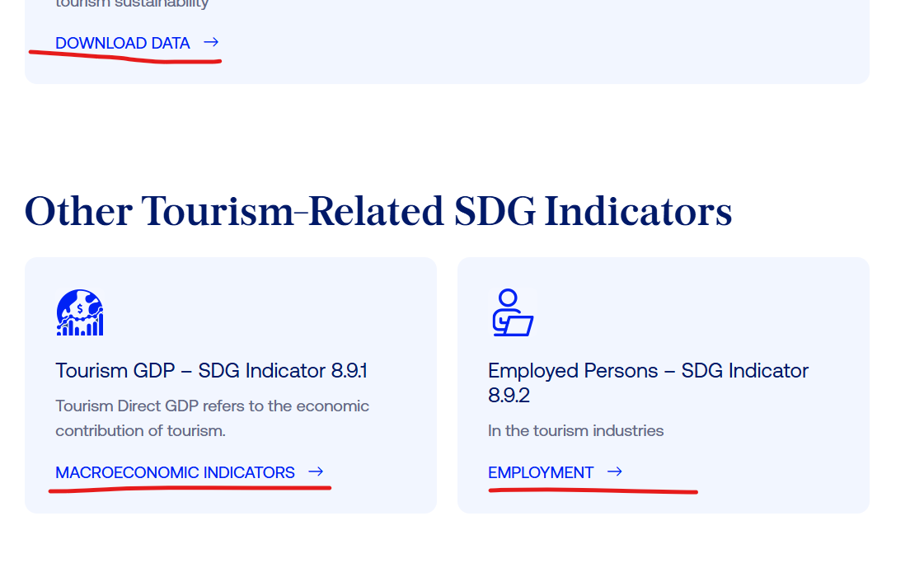The image size is (924, 563).
Task: Click the 'tourism sustainability' text at top
Action: coord(132,3)
